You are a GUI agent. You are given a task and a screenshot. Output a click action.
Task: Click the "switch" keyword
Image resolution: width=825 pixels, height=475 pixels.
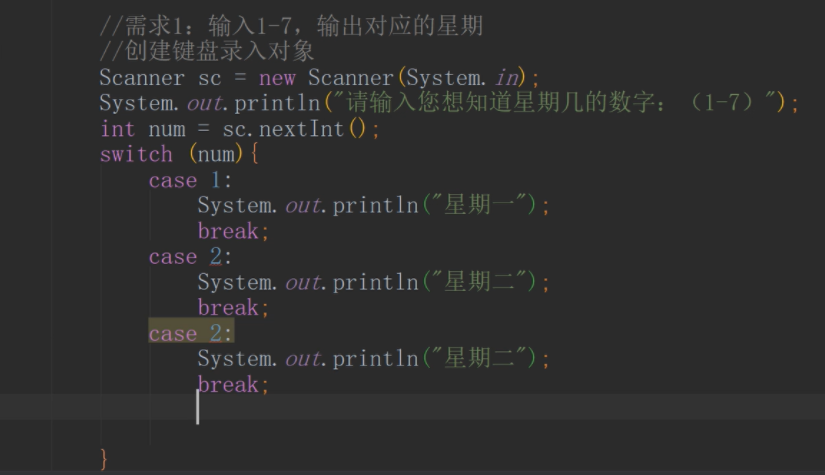[x=136, y=154]
